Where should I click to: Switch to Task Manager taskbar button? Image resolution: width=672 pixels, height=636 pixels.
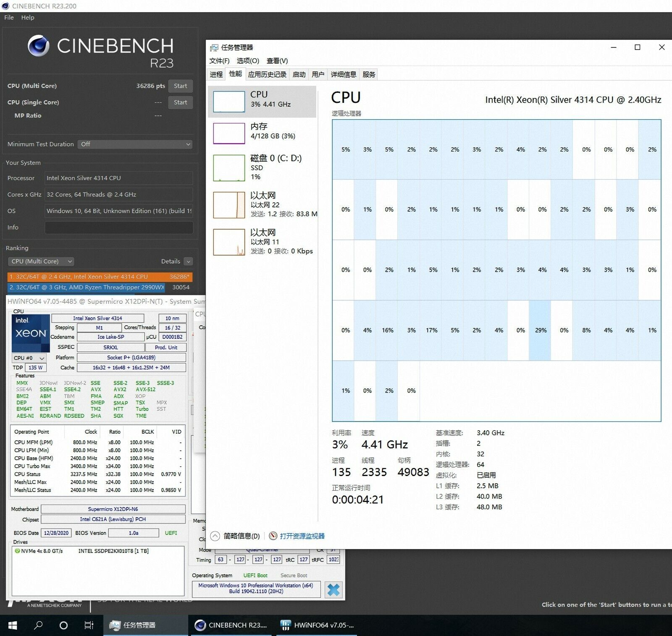point(145,625)
